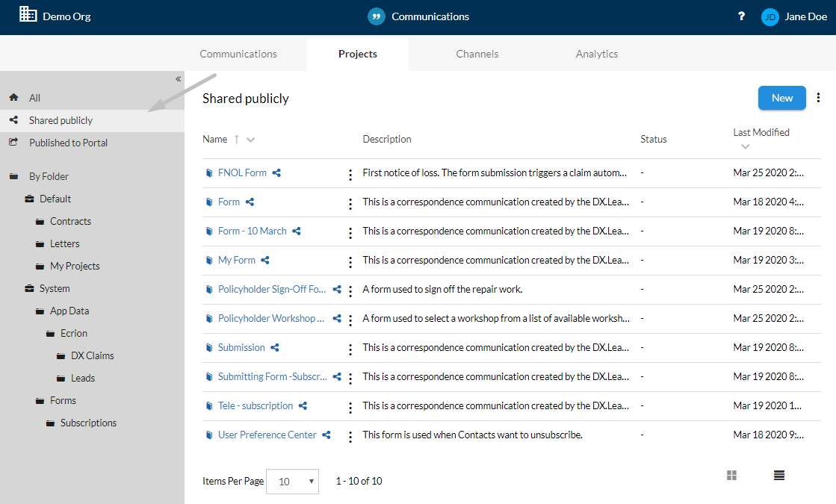Click the file icon before My Form
Image resolution: width=836 pixels, height=504 pixels.
(209, 260)
